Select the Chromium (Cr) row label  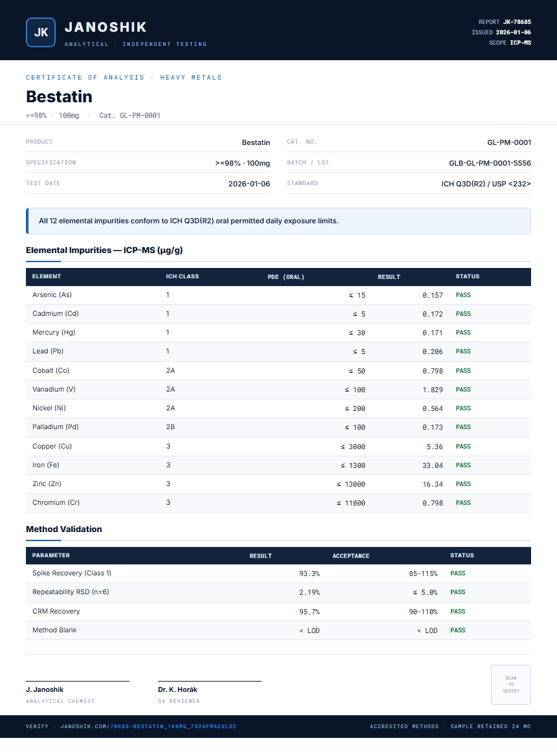coord(56,502)
